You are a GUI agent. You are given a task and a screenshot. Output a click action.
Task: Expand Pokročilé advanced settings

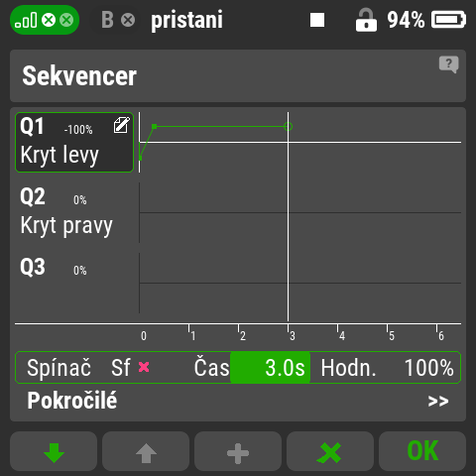(238, 401)
